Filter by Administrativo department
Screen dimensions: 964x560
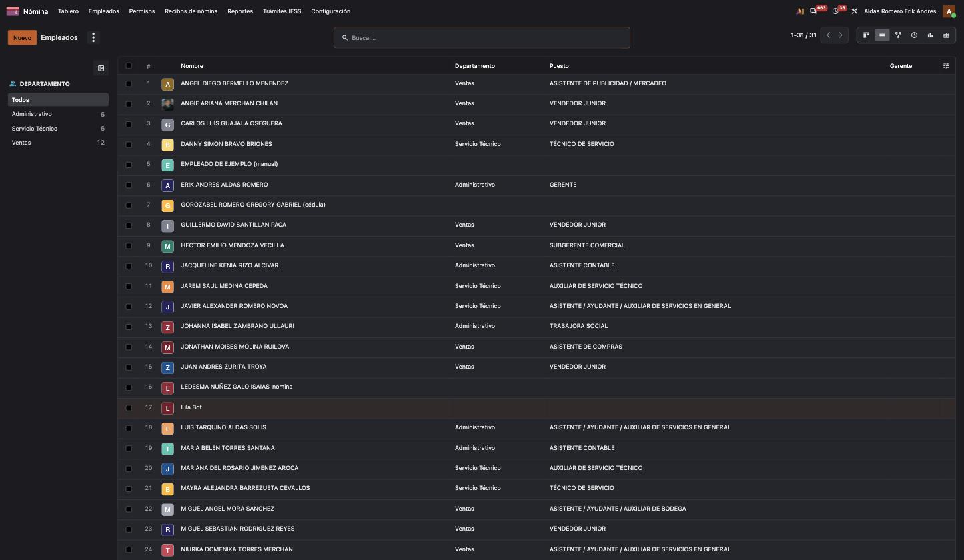coord(58,114)
